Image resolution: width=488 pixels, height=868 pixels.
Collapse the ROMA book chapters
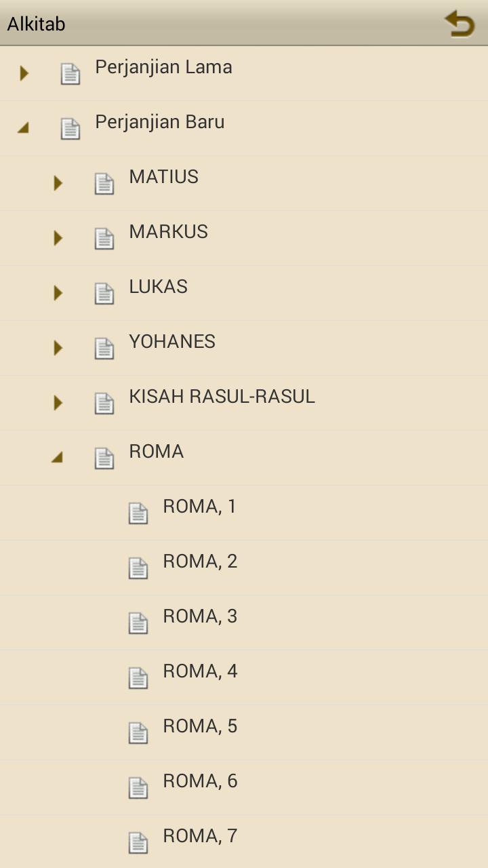tap(58, 458)
